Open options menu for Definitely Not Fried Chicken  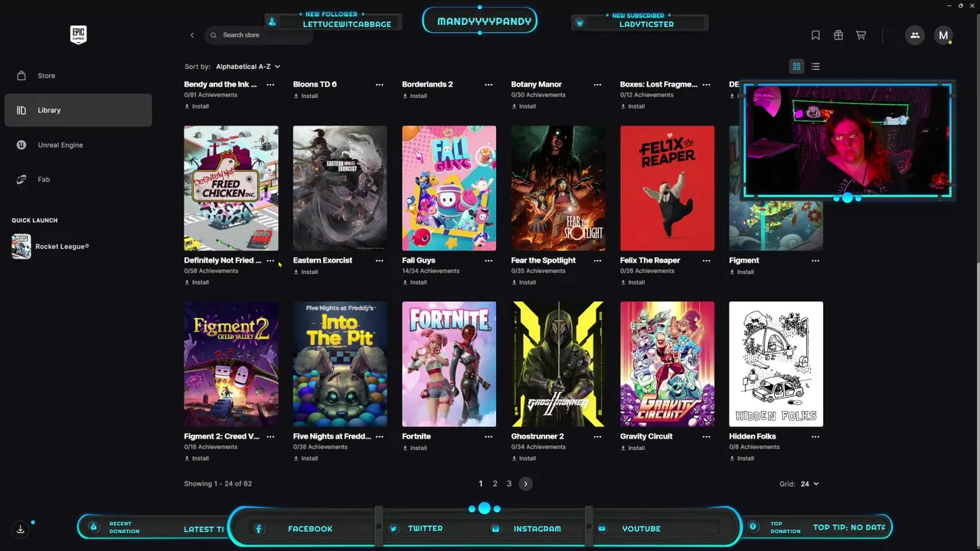pyautogui.click(x=270, y=260)
